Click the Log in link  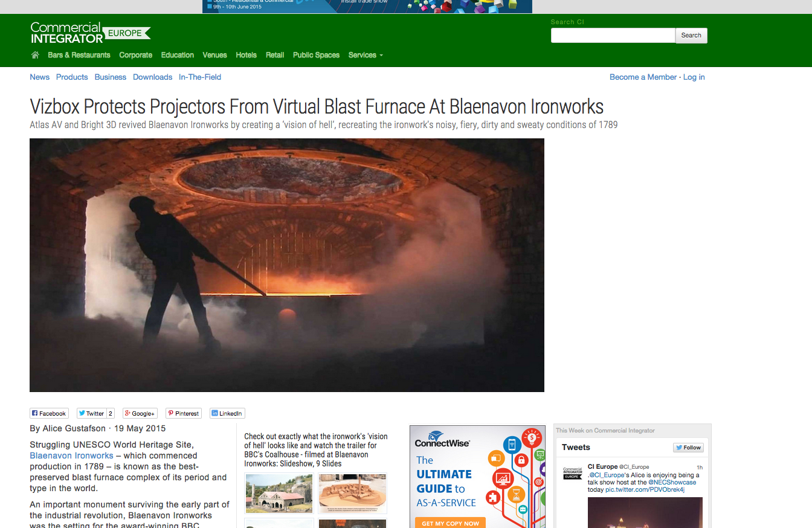pos(694,77)
